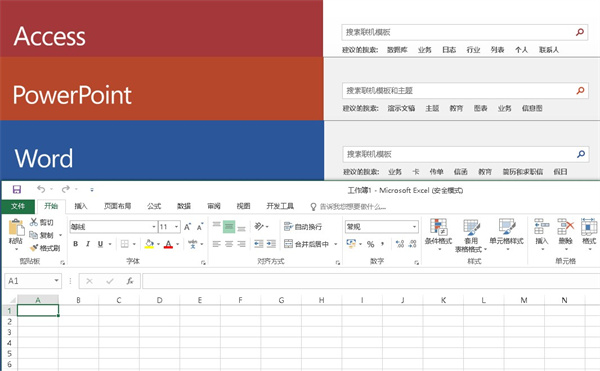The image size is (600, 371).
Task: Click the text orientation icon
Action: [x=259, y=226]
